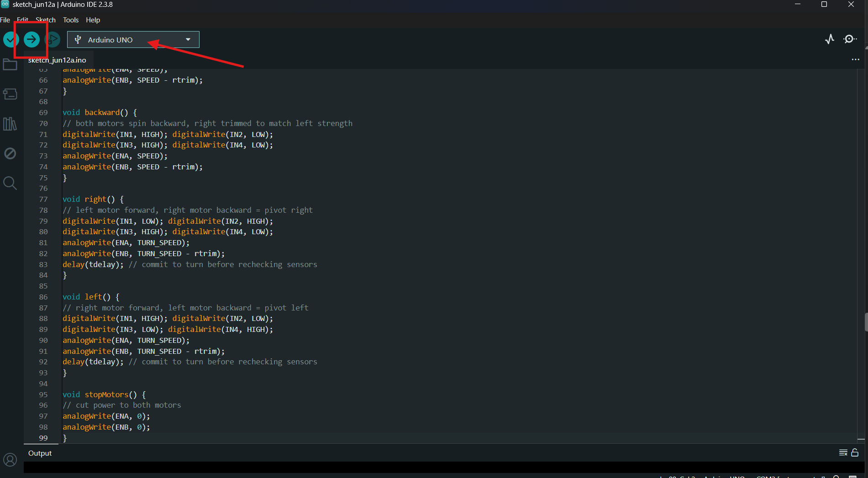Click 'analogWrite(ENA, SPEED);' on line 73
Image resolution: width=868 pixels, height=478 pixels.
(x=115, y=156)
